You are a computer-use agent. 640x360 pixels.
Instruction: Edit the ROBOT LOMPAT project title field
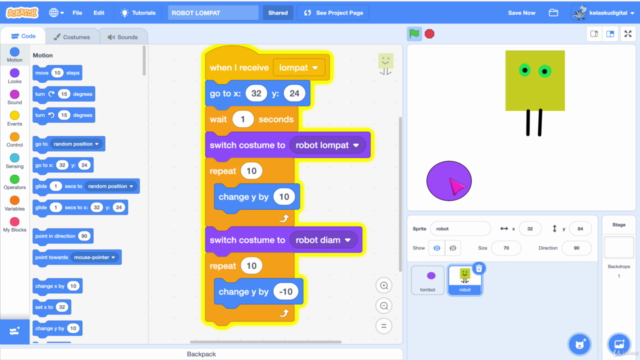tap(213, 13)
